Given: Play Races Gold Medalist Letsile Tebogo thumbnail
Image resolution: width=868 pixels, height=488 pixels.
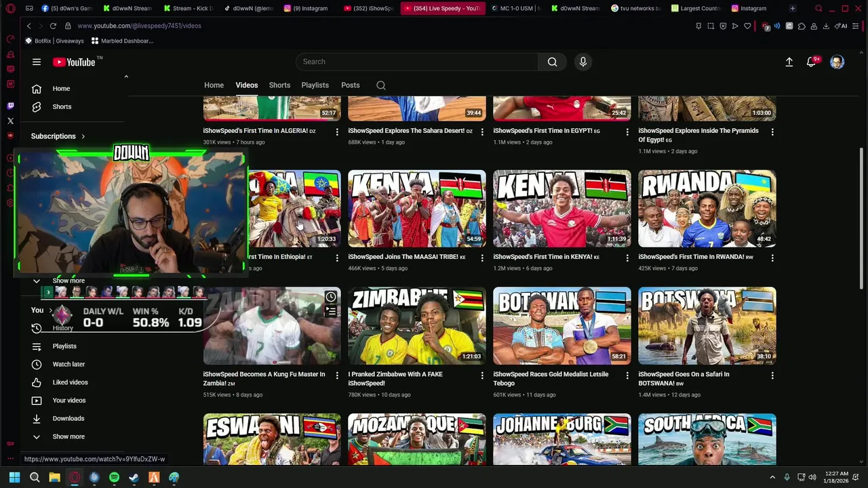Looking at the screenshot, I should [x=562, y=326].
